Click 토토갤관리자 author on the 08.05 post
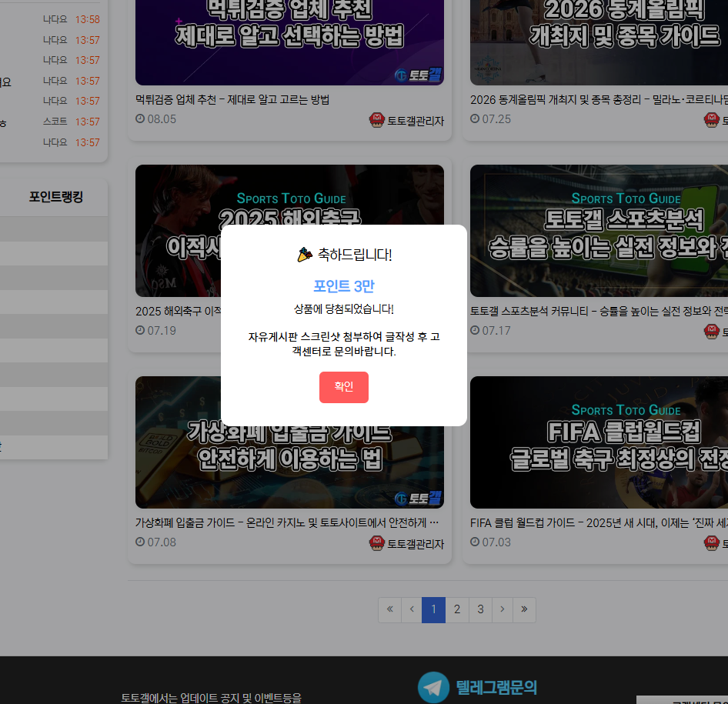Image resolution: width=728 pixels, height=704 pixels. [x=416, y=121]
